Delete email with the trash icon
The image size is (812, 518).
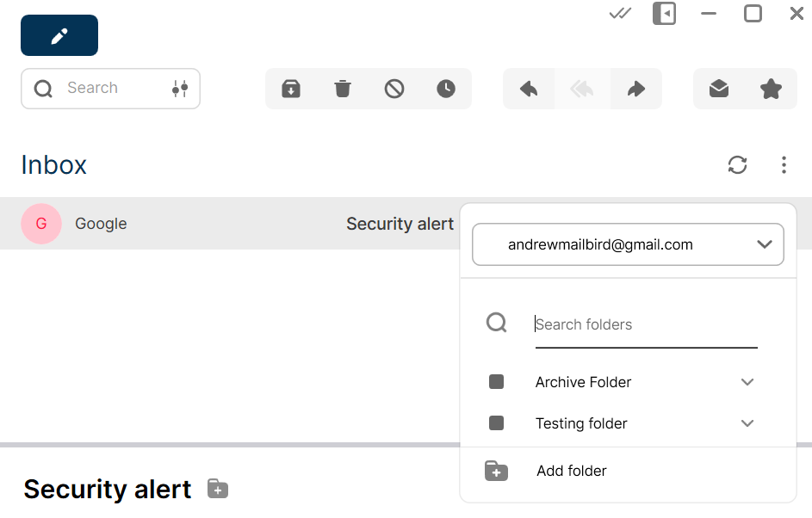[x=343, y=89]
